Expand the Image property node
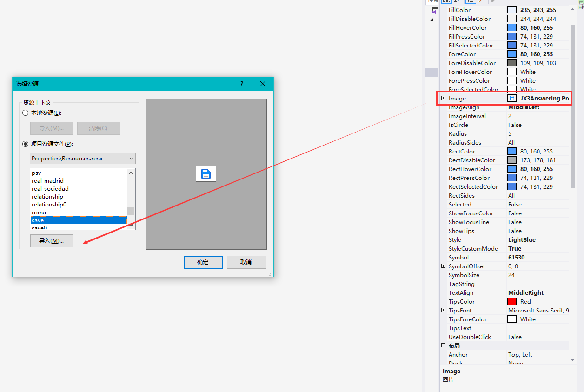 tap(443, 98)
